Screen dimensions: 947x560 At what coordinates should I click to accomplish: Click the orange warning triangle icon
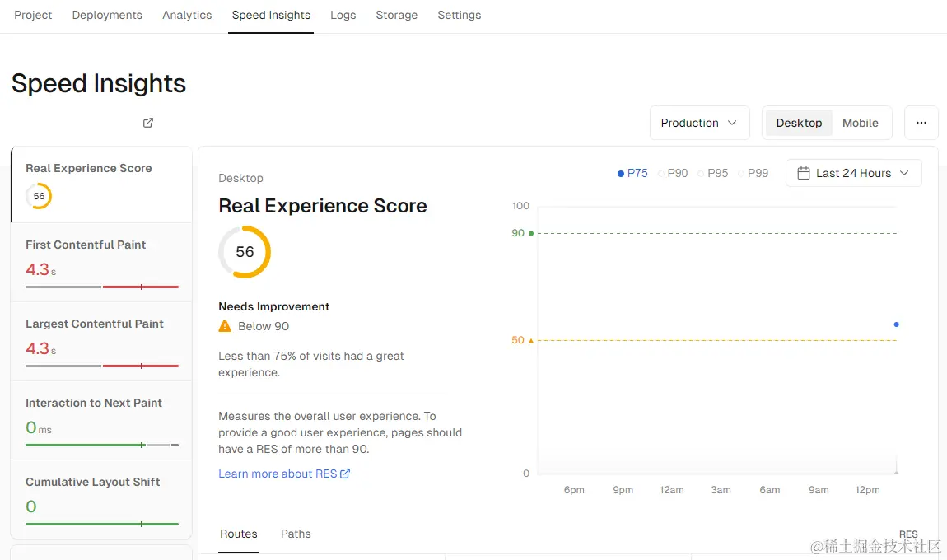[x=225, y=326]
